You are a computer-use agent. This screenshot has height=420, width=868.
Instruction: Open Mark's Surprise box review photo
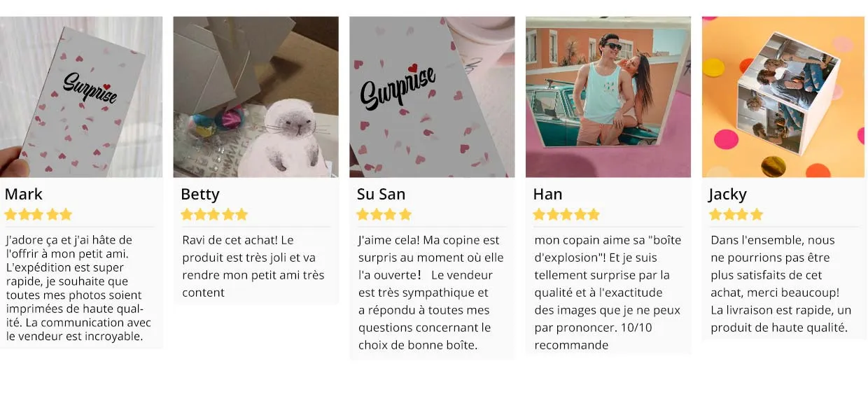81,97
